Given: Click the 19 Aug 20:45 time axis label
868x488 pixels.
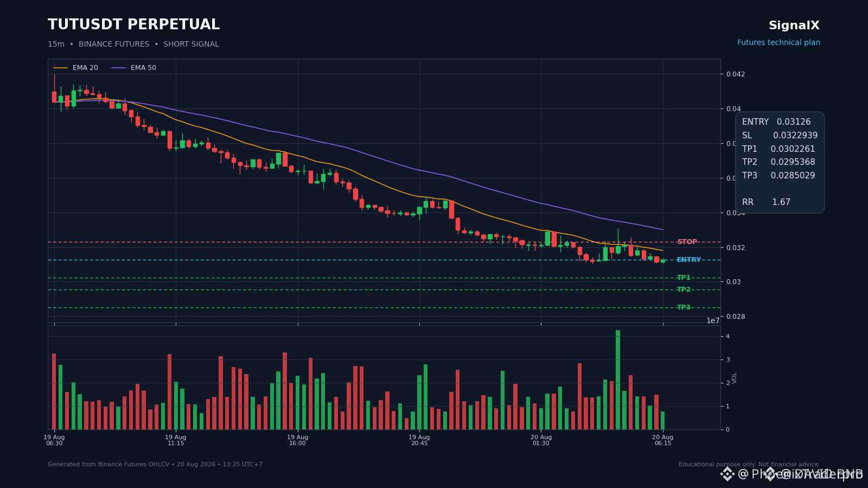Looking at the screenshot, I should 419,440.
